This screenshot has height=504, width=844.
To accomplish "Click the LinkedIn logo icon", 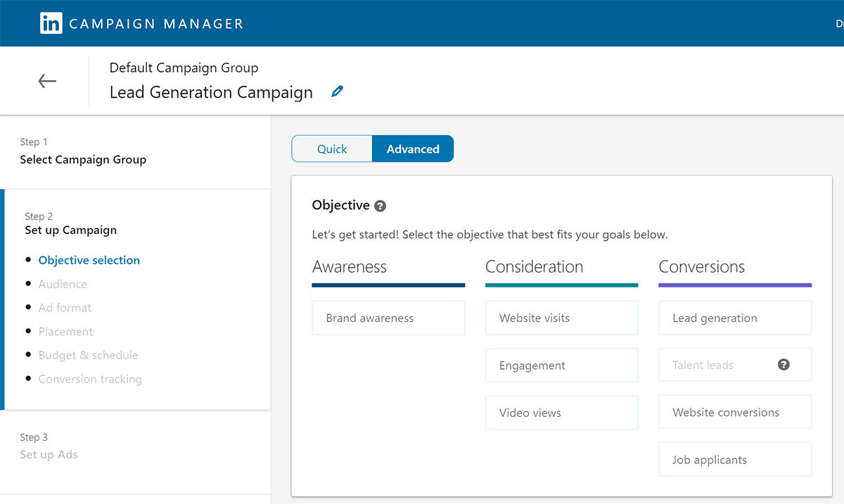I will click(51, 22).
